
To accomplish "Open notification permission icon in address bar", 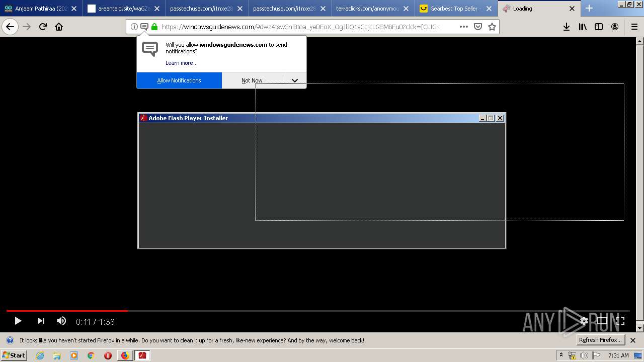I will [144, 27].
